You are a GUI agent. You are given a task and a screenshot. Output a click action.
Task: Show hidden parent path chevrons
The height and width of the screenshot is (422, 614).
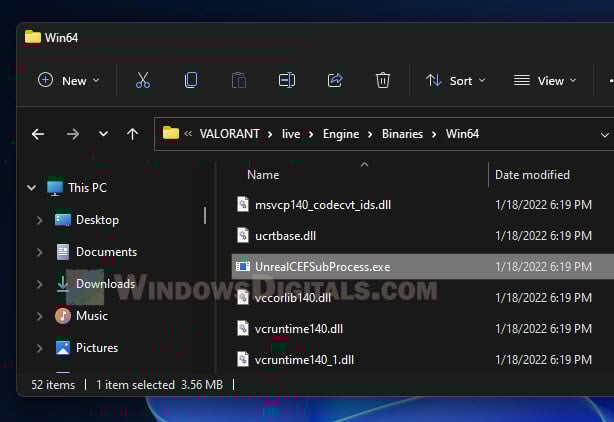(x=188, y=134)
